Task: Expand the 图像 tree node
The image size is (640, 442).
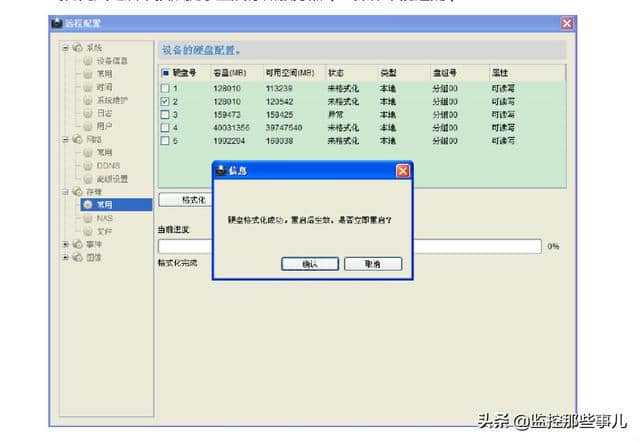Action: coord(66,258)
